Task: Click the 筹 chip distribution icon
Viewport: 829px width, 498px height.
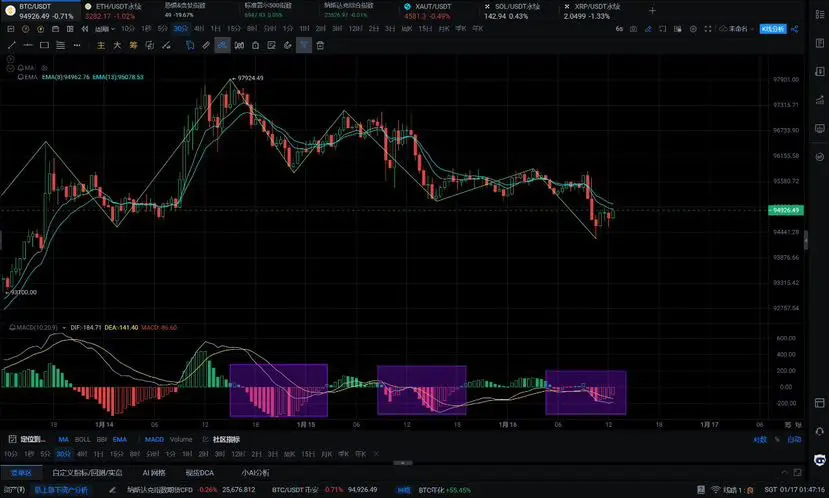Action: pyautogui.click(x=133, y=45)
